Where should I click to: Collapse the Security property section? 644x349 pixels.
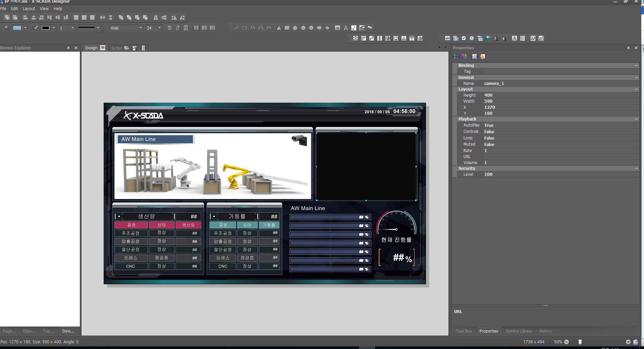tap(636, 168)
